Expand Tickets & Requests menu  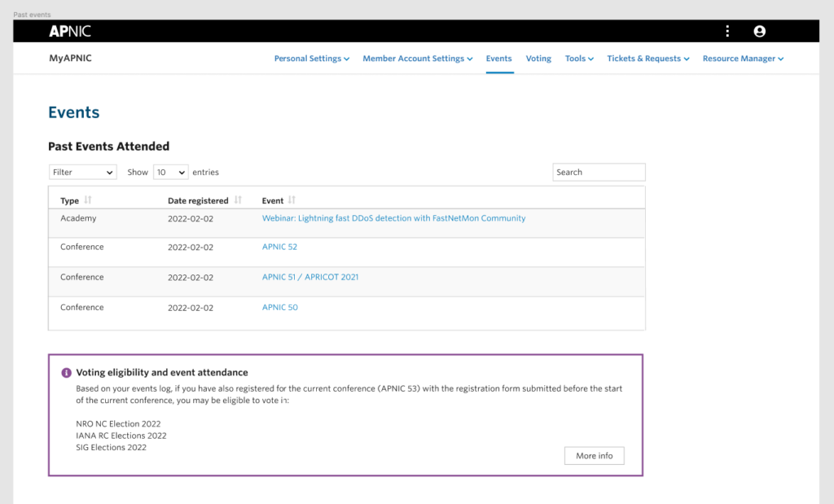click(647, 59)
